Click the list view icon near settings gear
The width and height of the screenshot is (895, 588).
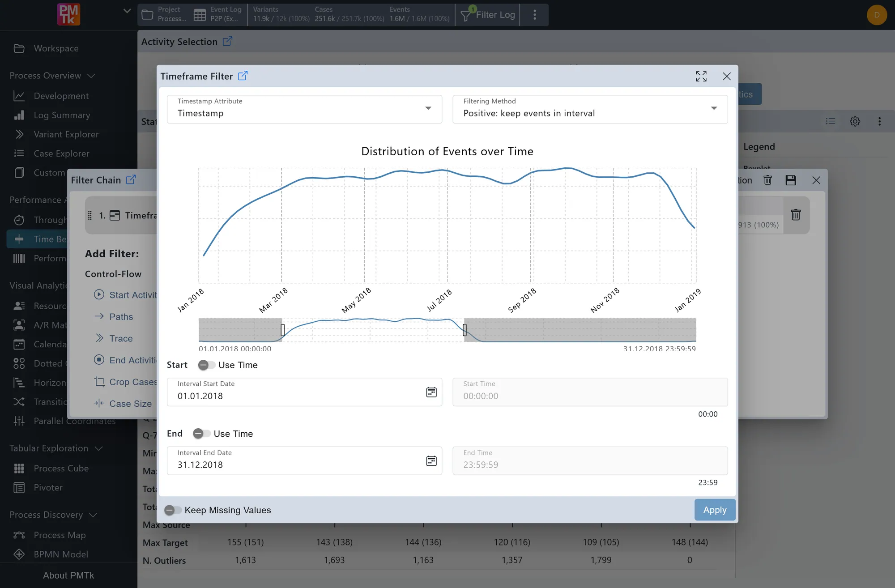831,121
